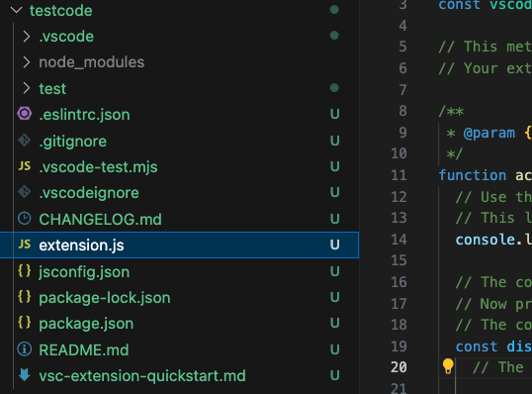532x394 pixels.
Task: Expand the test folder chevron
Action: pyautogui.click(x=26, y=88)
